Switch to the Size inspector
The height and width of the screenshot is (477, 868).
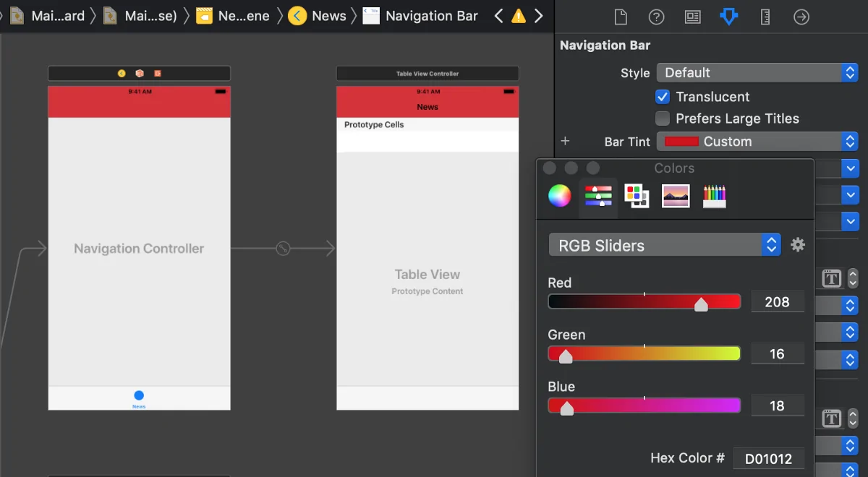click(765, 17)
